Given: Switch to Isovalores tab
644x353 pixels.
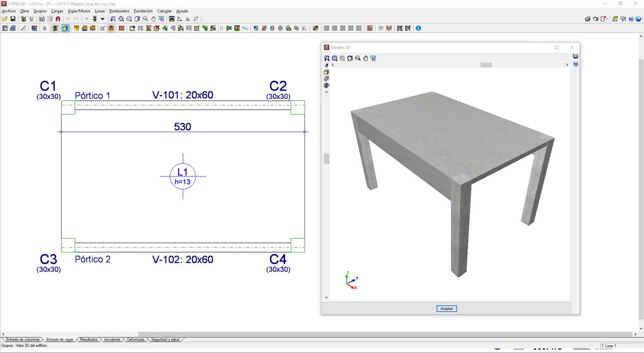Looking at the screenshot, I should pos(112,340).
